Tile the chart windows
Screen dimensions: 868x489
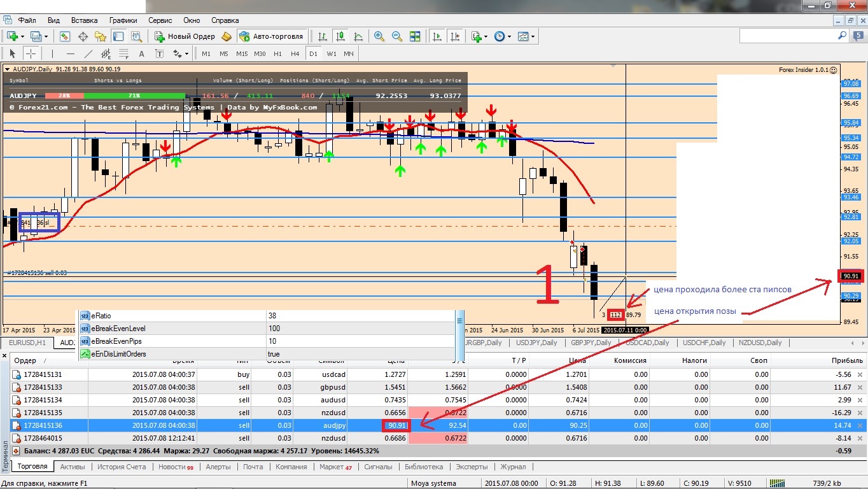pos(415,36)
